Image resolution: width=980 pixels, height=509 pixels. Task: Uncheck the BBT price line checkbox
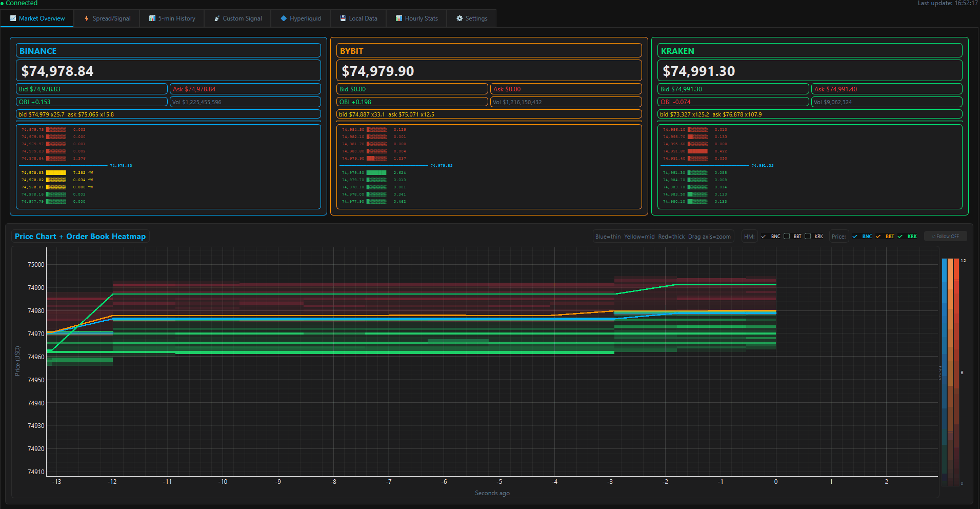[x=877, y=236]
